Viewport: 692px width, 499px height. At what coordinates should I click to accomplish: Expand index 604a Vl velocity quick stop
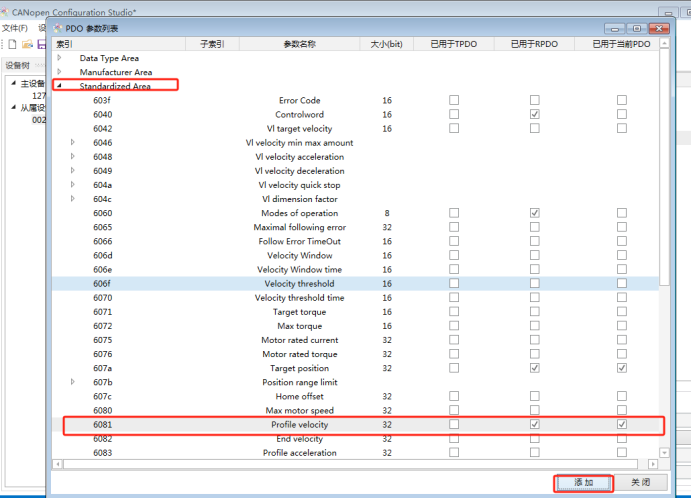coord(73,184)
